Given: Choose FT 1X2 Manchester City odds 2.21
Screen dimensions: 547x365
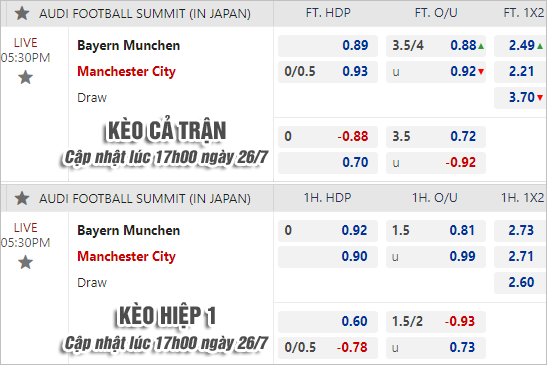Looking at the screenshot, I should coord(520,72).
